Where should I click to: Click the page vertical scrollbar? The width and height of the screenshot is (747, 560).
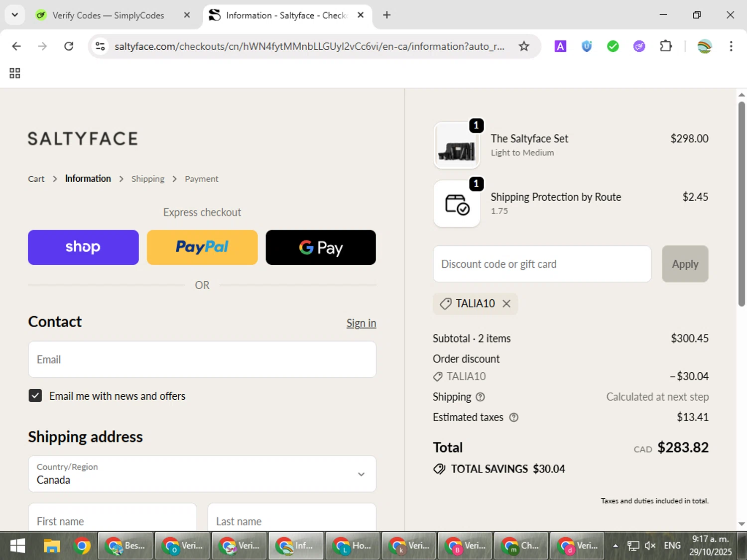(742, 204)
